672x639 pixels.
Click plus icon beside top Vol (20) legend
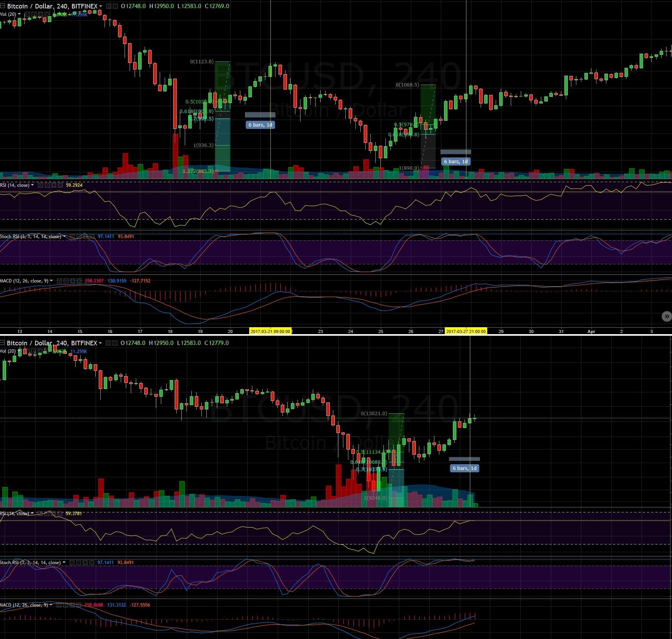41,14
